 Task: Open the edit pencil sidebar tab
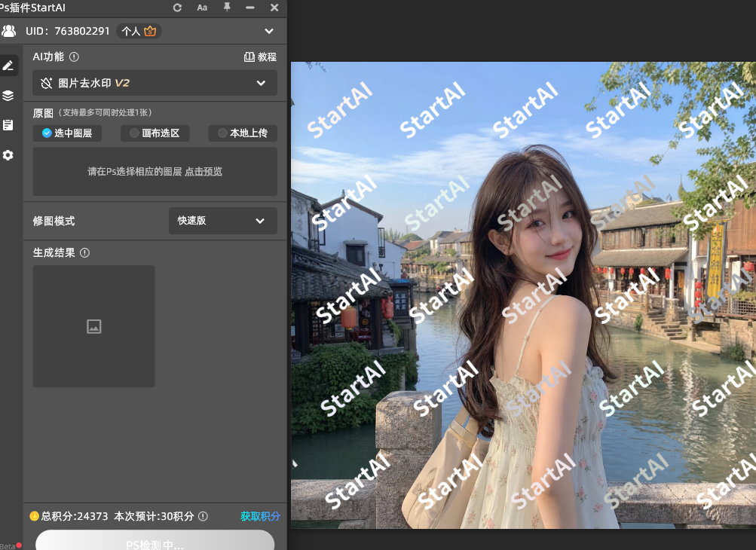8,66
